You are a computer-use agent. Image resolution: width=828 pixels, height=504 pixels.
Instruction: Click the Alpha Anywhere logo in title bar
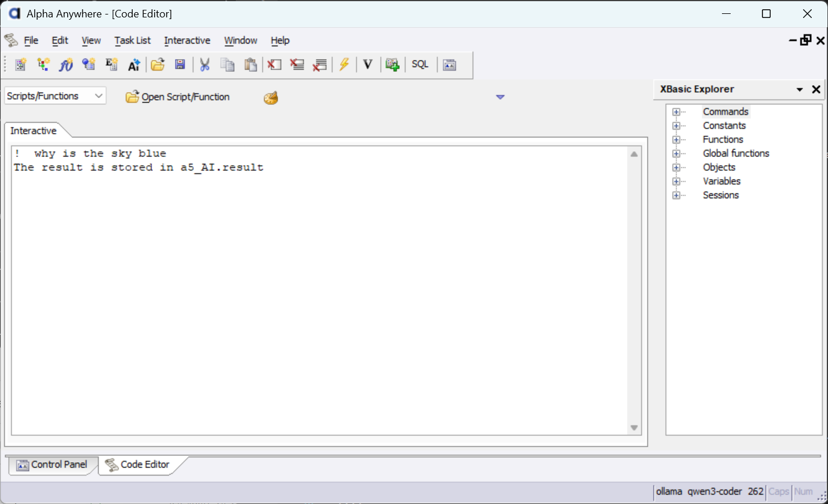14,13
